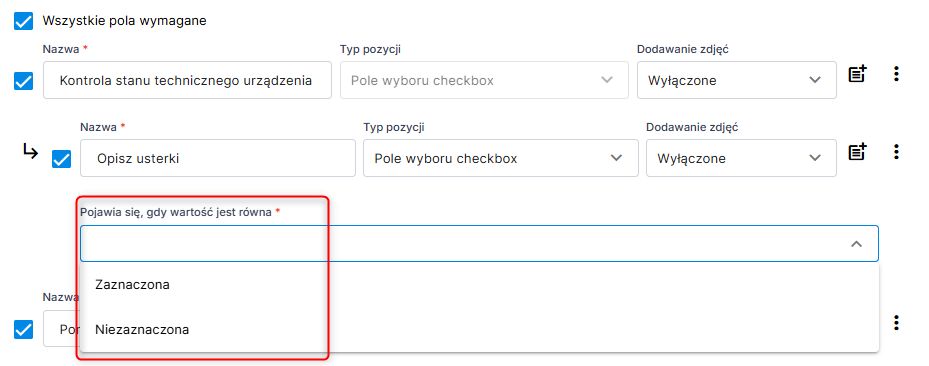Select Zaznaczona option from list

coord(132,284)
